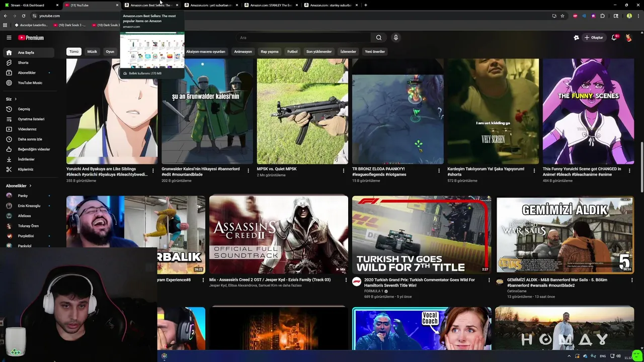Click the YouTube Premium logo
This screenshot has width=644, height=362.
click(31, 38)
